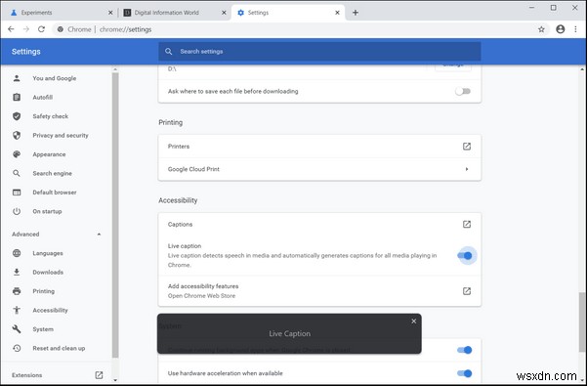This screenshot has height=386, width=588.
Task: Select Default browser in sidebar
Action: click(x=55, y=193)
